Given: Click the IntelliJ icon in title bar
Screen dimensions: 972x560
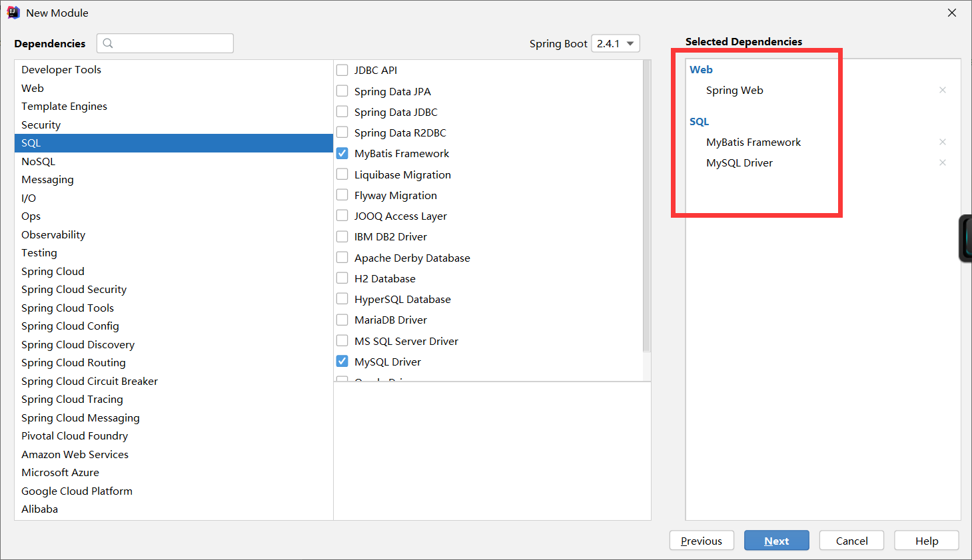Looking at the screenshot, I should [13, 13].
